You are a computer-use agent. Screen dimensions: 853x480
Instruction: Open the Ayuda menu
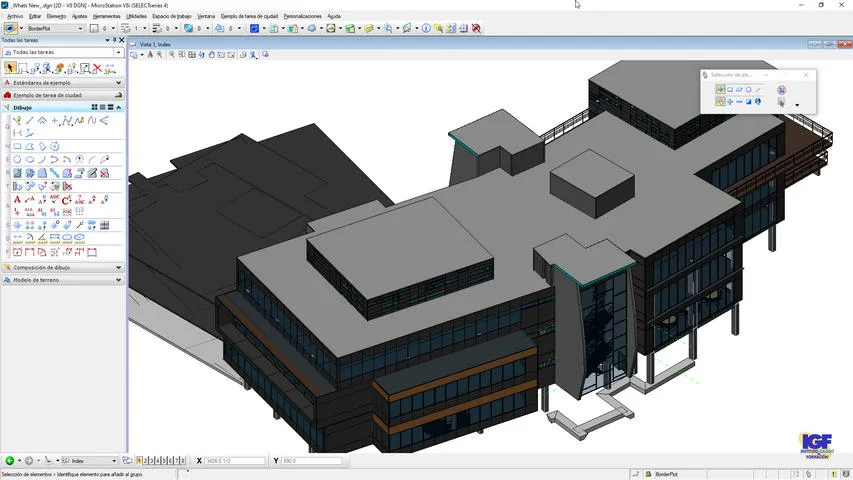[334, 16]
